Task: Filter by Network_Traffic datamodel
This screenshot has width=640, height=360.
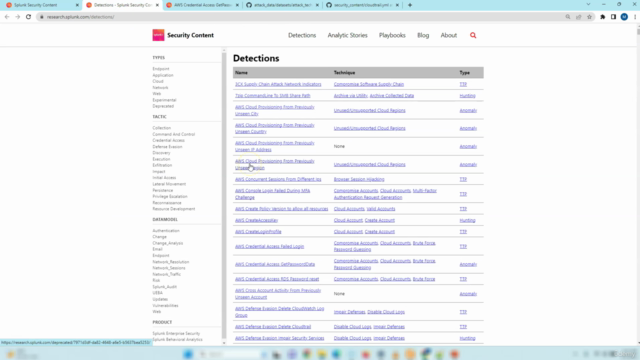Action: (167, 274)
